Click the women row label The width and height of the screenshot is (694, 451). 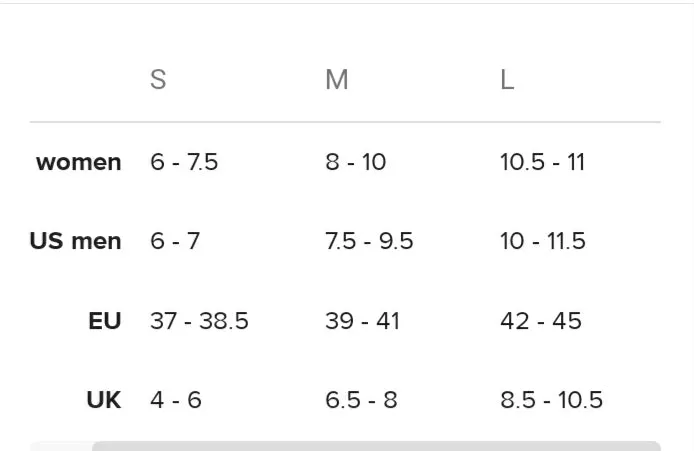point(78,162)
